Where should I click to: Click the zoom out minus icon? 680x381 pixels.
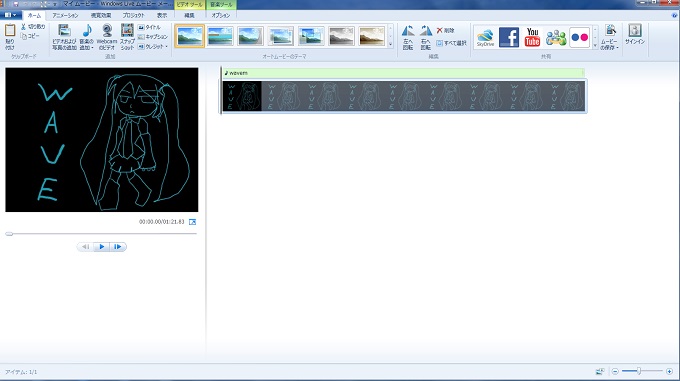click(x=615, y=371)
